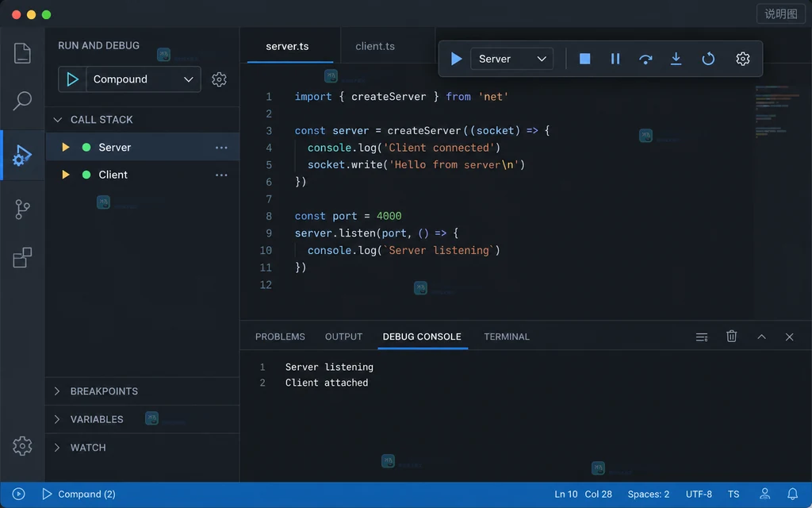Open the PROBLEMS panel tab

pos(280,337)
